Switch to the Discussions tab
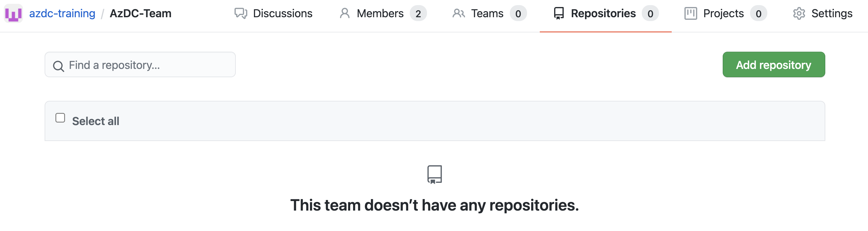868x231 pixels. point(283,13)
